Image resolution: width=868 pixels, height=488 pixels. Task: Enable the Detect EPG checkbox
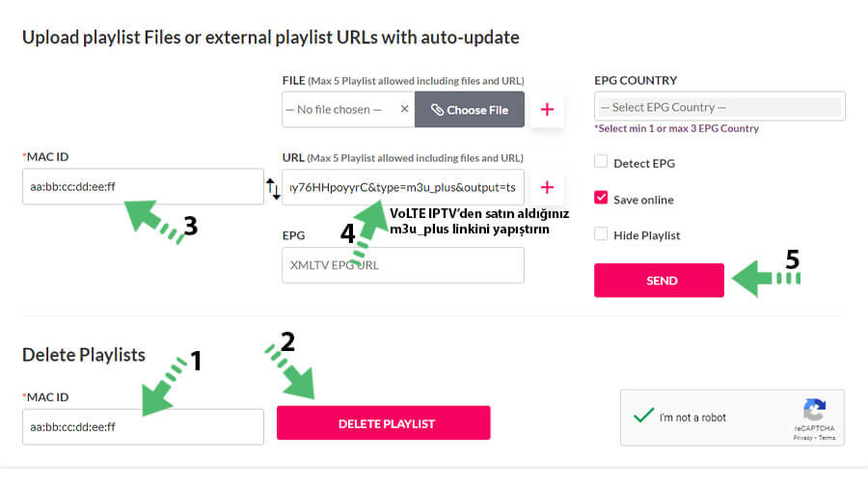(x=601, y=162)
